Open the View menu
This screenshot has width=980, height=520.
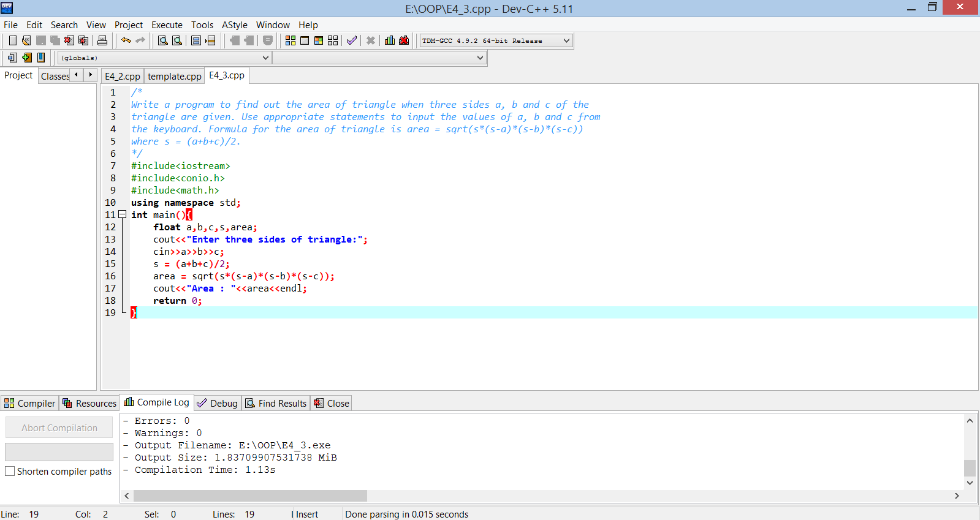click(96, 25)
